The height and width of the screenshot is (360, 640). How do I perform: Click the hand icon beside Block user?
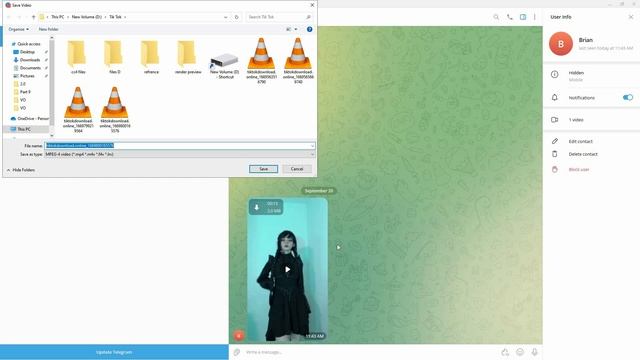coord(554,169)
